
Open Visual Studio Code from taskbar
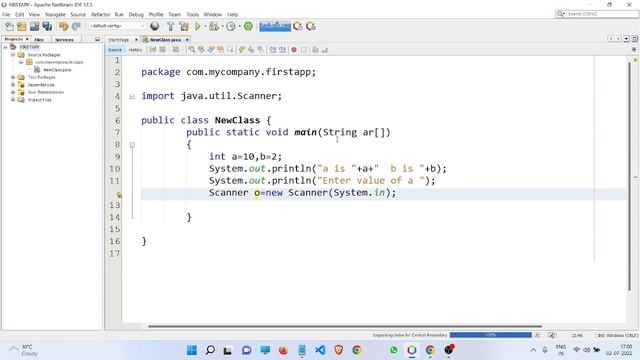pos(320,350)
